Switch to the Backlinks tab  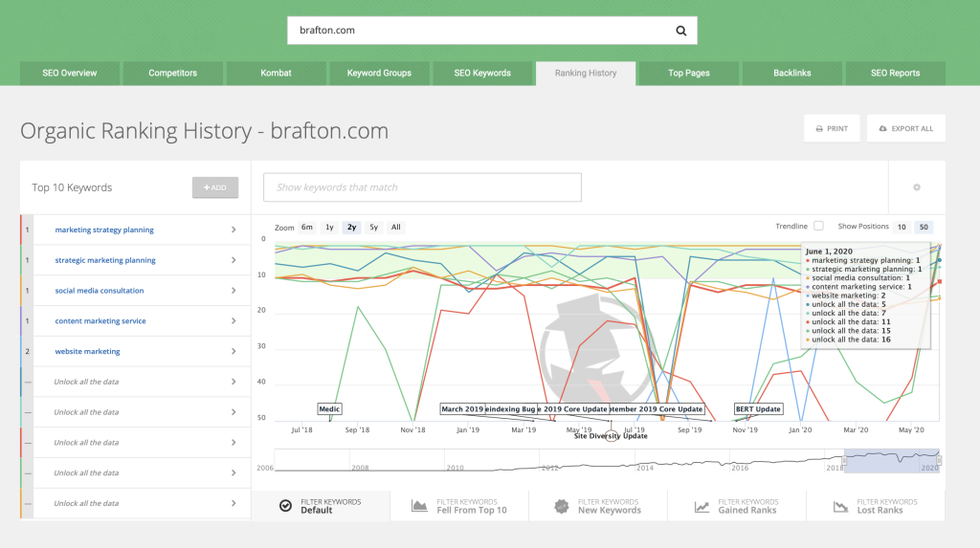pyautogui.click(x=791, y=73)
